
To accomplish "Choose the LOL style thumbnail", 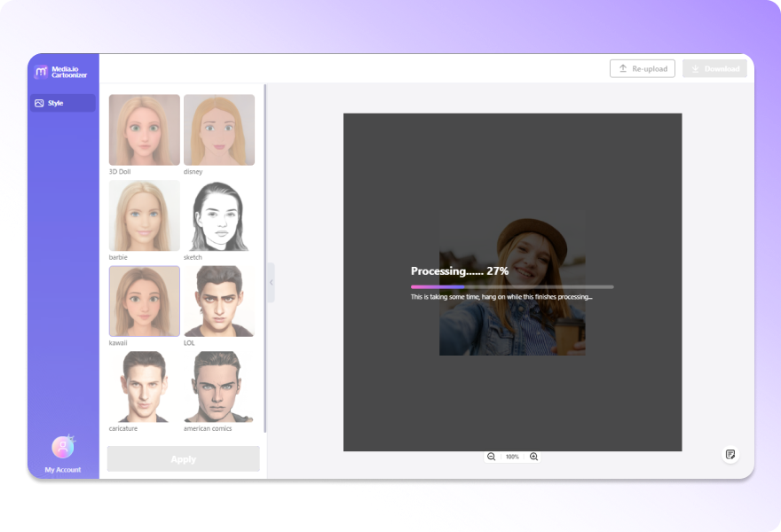I will click(x=219, y=301).
